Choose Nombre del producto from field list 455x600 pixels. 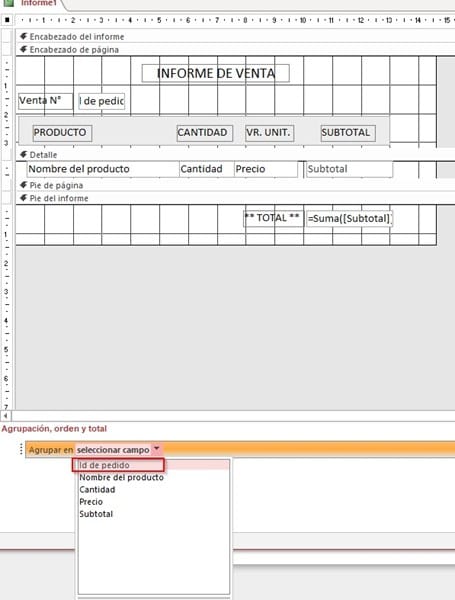121,478
